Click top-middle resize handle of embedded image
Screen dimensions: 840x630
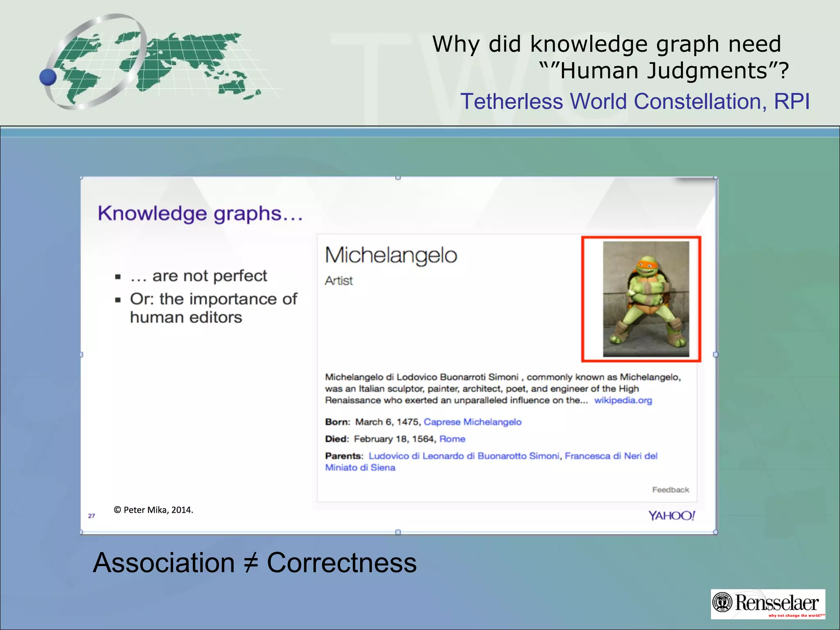click(398, 178)
